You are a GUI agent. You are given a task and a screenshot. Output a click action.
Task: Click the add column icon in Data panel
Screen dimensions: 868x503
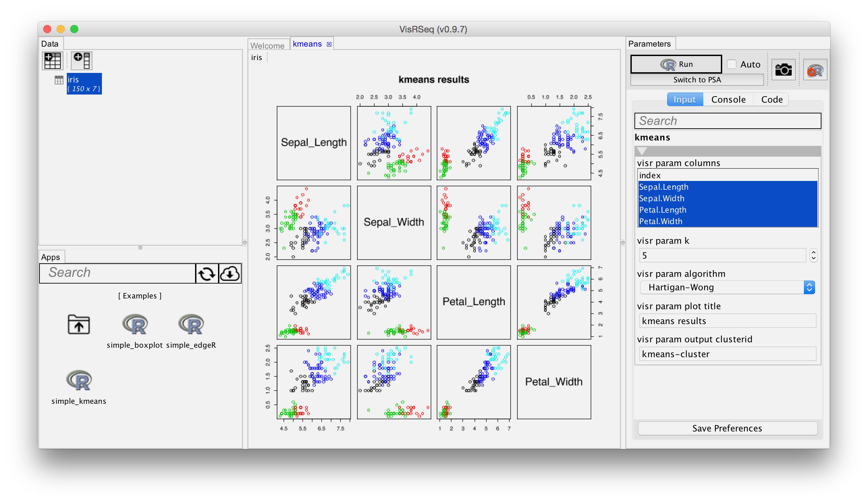coord(82,61)
